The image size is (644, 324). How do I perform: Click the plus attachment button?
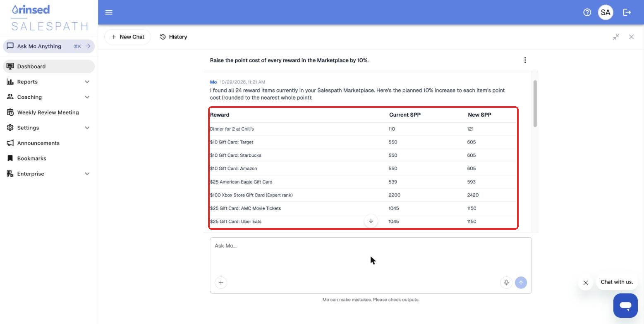[x=221, y=283]
